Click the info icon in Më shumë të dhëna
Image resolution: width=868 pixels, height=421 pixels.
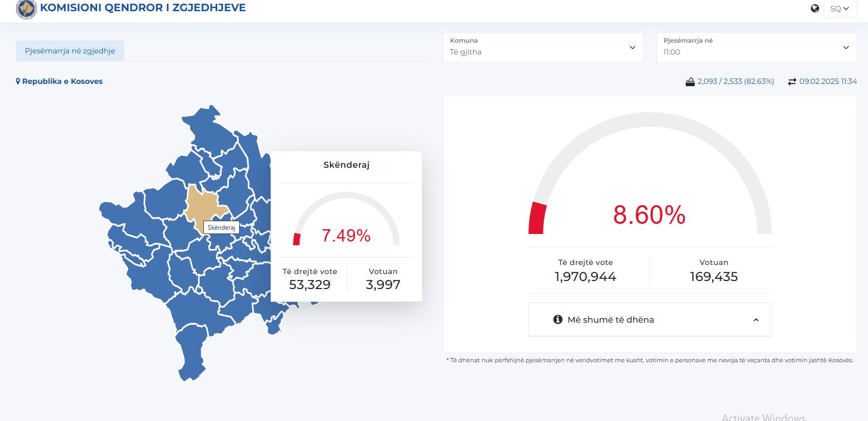click(558, 319)
